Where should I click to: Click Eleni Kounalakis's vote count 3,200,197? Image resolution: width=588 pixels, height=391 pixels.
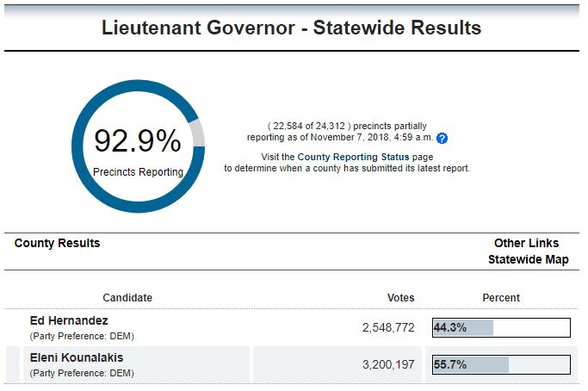pyautogui.click(x=388, y=365)
